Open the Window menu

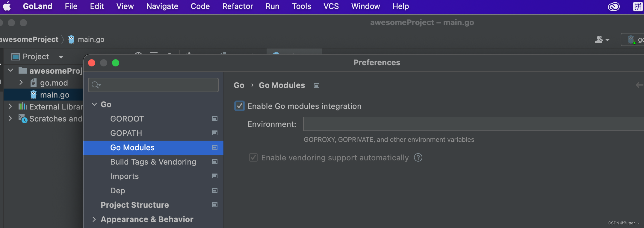click(x=365, y=6)
